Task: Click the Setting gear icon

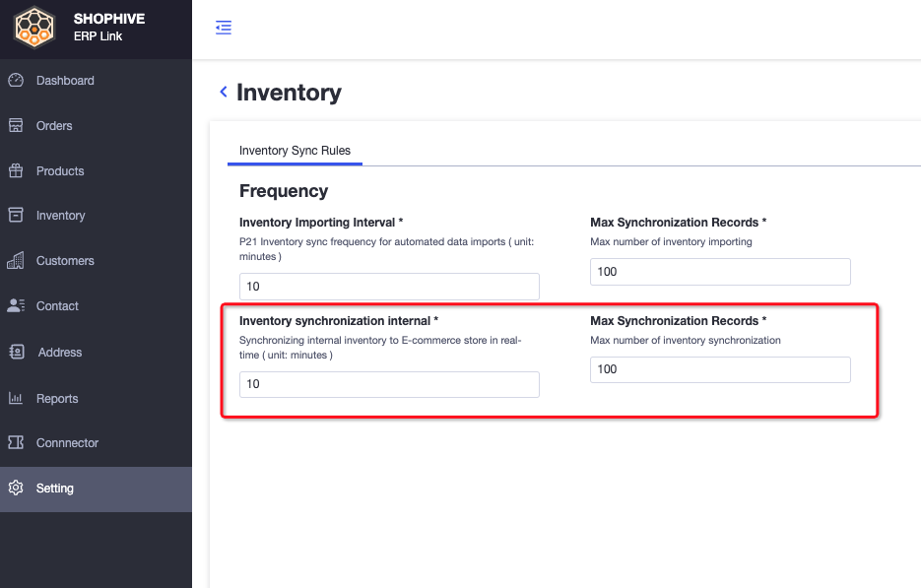Action: [16, 488]
